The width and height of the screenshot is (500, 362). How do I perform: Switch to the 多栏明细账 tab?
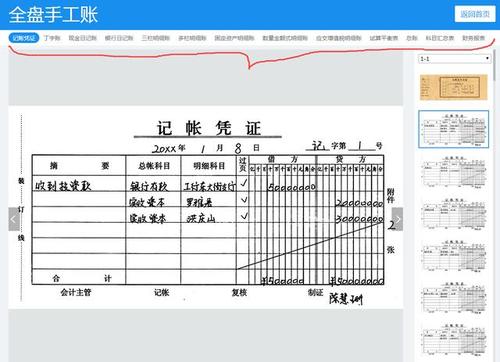point(192,38)
